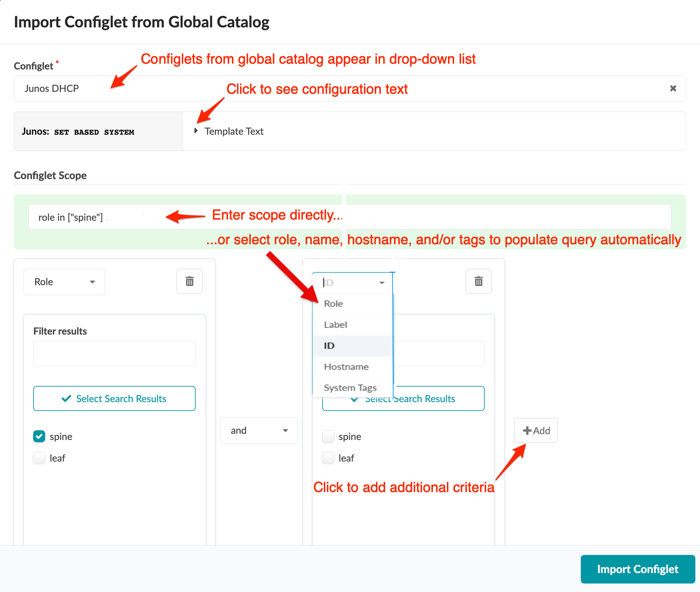Focus the scope query field role in ["spine"]
This screenshot has width=700, height=592.
pos(350,217)
